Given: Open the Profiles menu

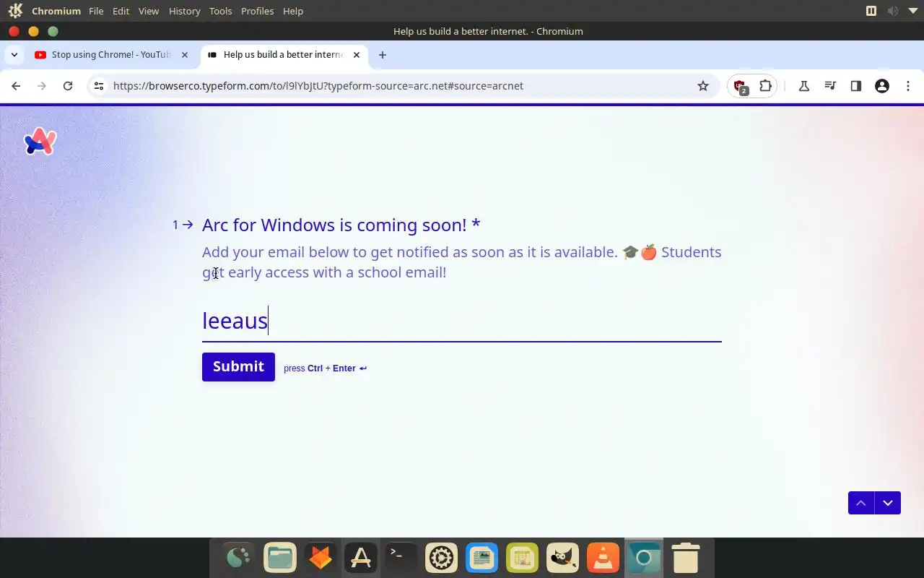Looking at the screenshot, I should click(x=257, y=11).
